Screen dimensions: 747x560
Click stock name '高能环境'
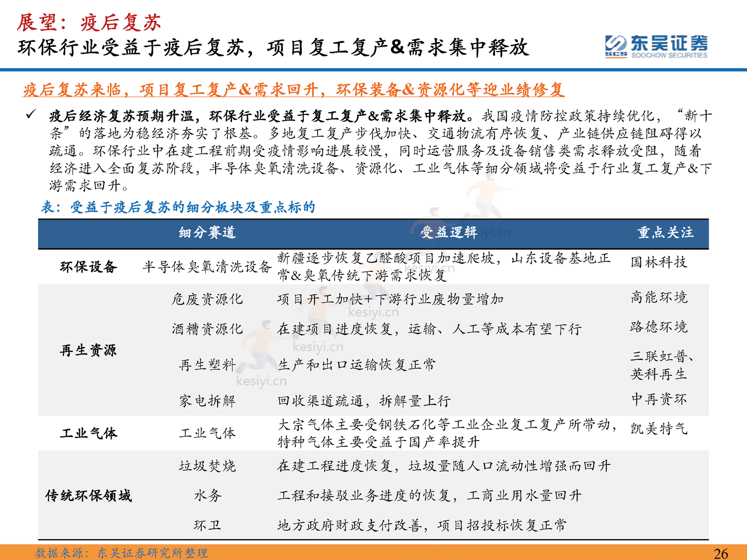click(x=659, y=297)
